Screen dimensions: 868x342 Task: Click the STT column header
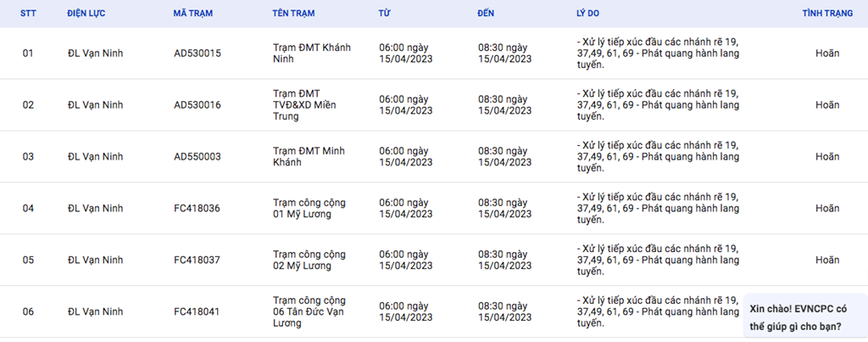coord(28,14)
